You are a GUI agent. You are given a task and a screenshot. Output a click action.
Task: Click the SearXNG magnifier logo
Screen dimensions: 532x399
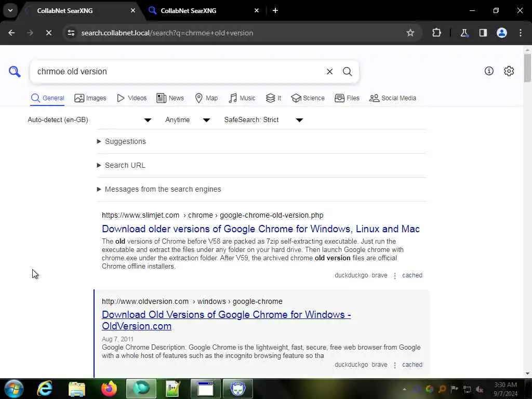(x=15, y=72)
